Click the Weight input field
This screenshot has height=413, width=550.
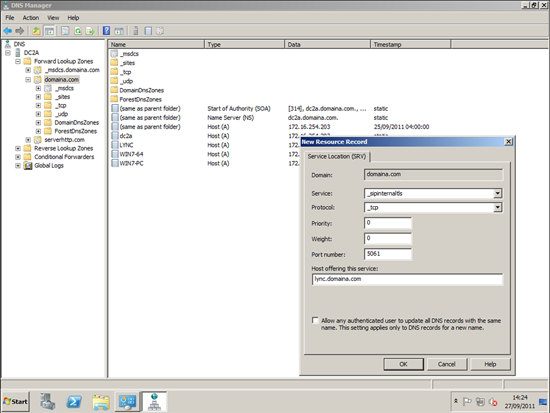click(388, 239)
